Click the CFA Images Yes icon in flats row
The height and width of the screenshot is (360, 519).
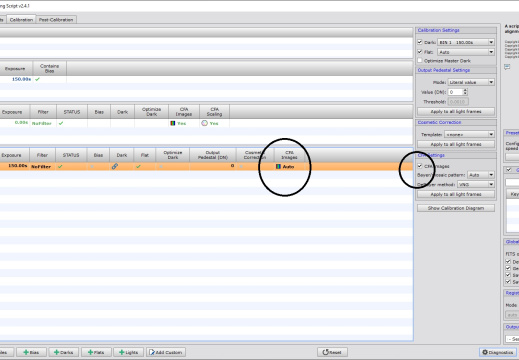pyautogui.click(x=173, y=123)
